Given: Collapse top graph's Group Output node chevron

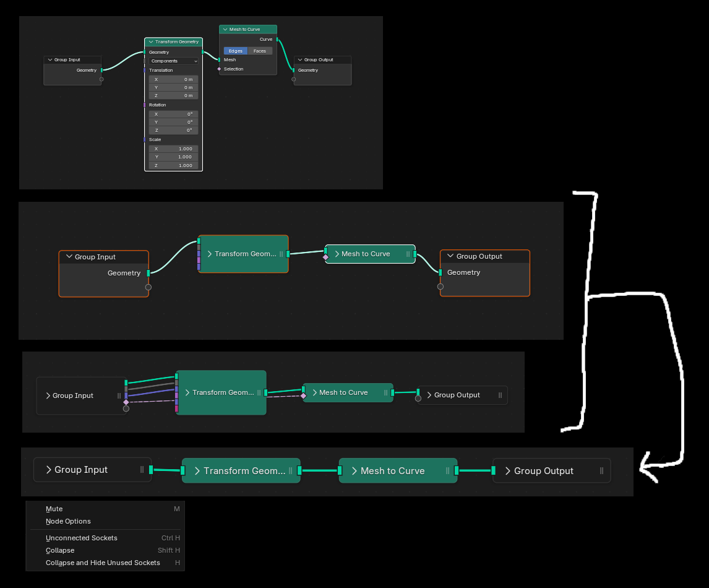Looking at the screenshot, I should 300,59.
